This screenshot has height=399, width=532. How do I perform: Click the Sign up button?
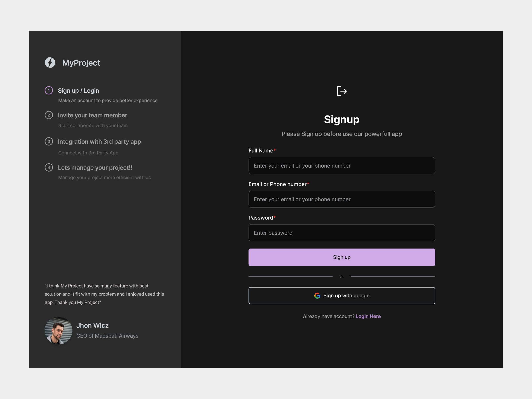coord(342,257)
